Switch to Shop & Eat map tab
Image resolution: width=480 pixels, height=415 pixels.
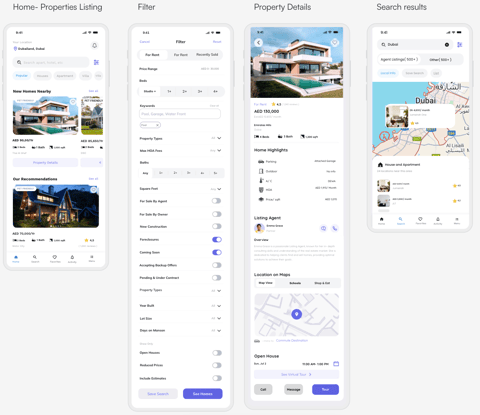point(322,283)
